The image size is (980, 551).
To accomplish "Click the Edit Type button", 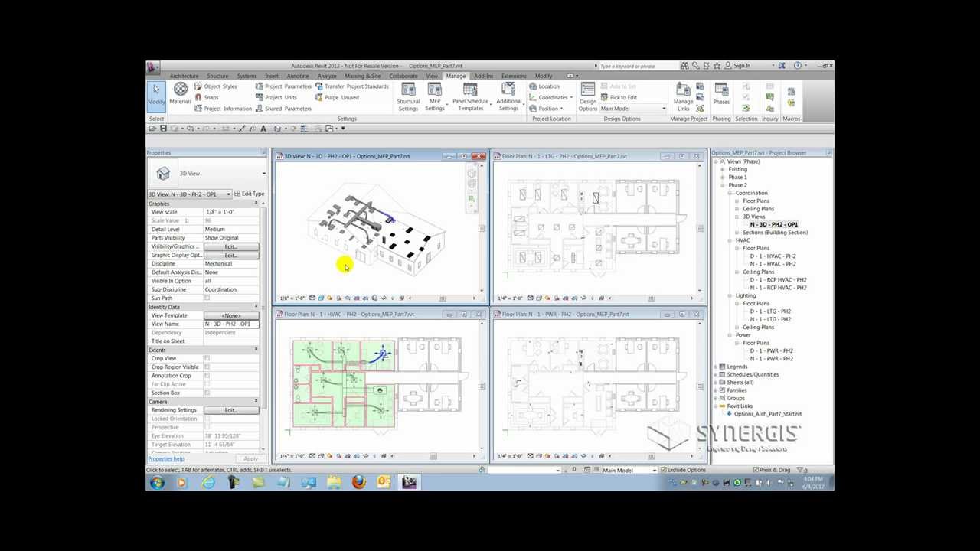I will [x=250, y=194].
